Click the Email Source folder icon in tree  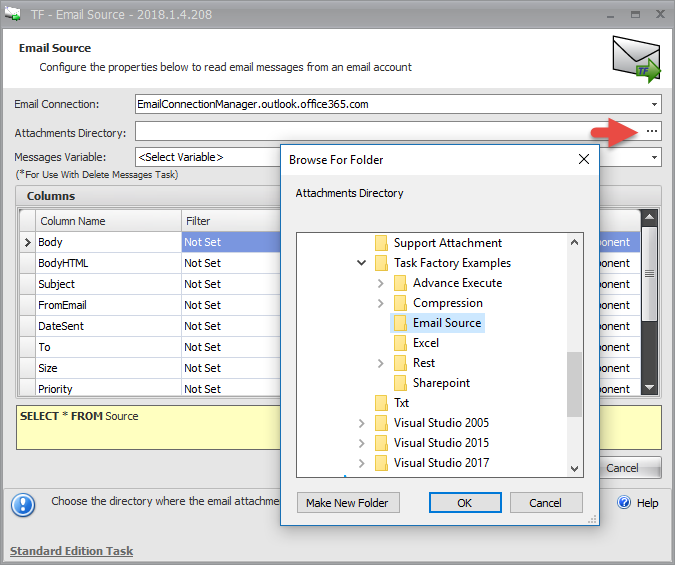coord(400,323)
